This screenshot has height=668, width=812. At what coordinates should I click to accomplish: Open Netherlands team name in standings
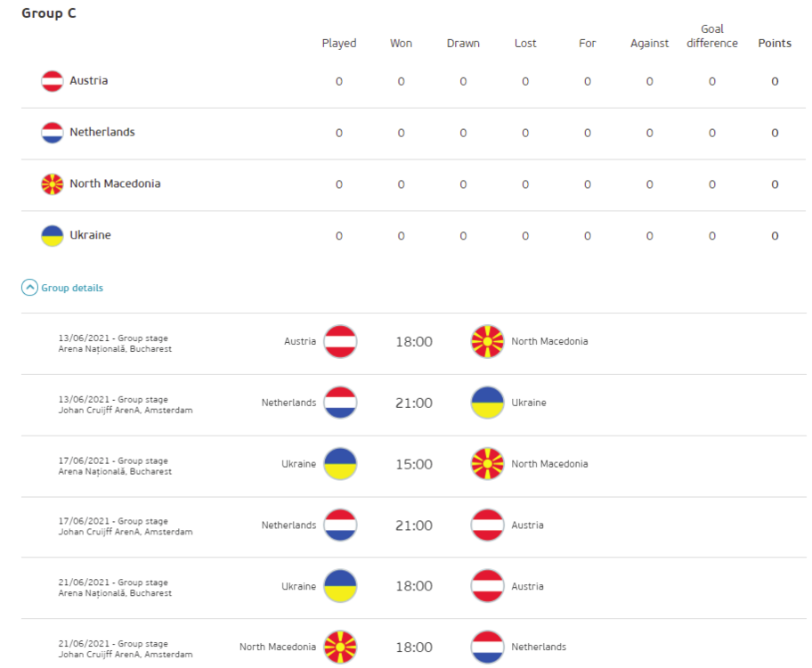pyautogui.click(x=102, y=133)
